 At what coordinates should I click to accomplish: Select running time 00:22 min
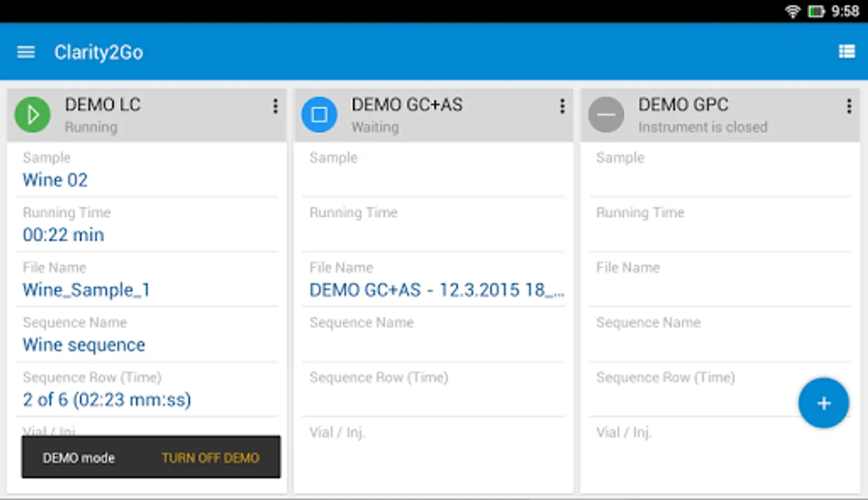(x=63, y=235)
